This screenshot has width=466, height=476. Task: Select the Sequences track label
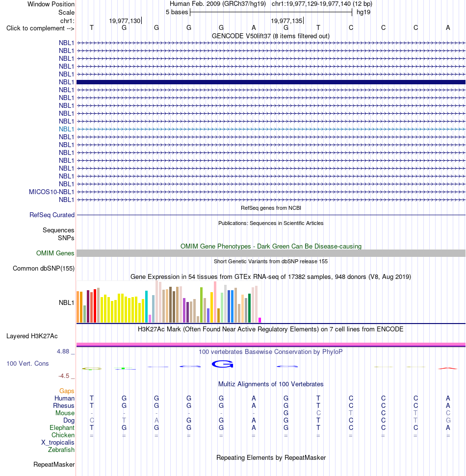click(x=58, y=230)
